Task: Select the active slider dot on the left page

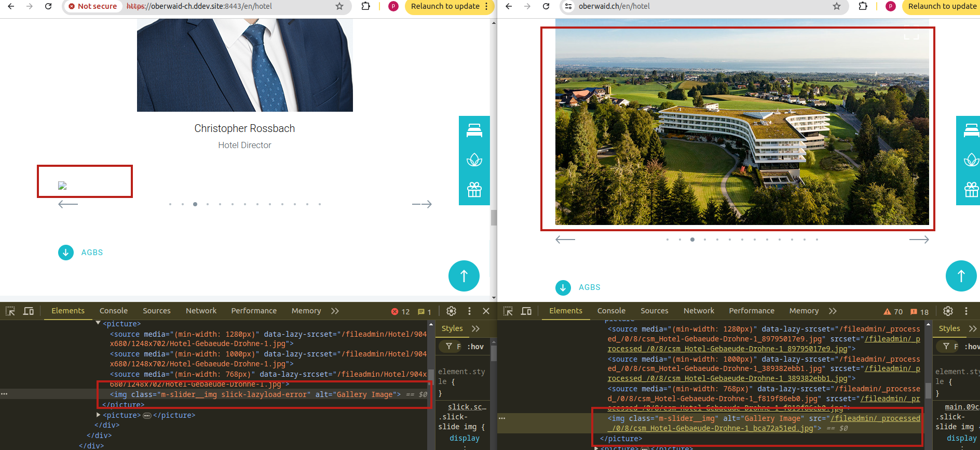Action: (195, 204)
